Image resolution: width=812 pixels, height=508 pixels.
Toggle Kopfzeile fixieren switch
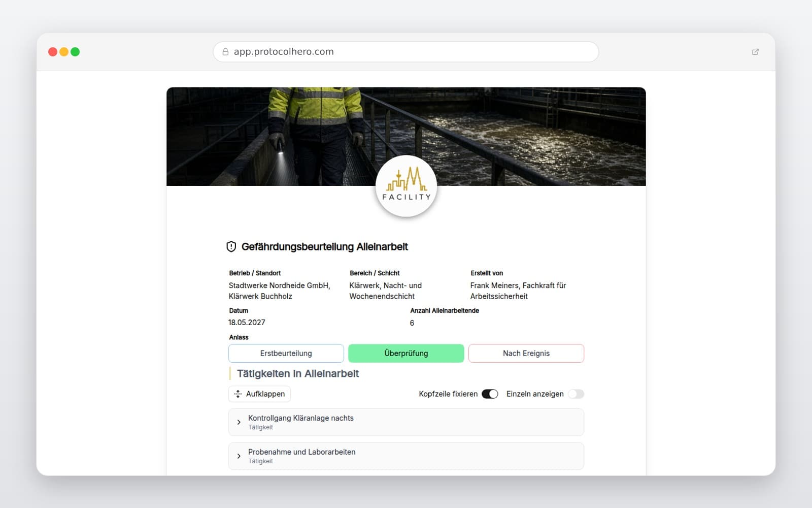pyautogui.click(x=490, y=394)
